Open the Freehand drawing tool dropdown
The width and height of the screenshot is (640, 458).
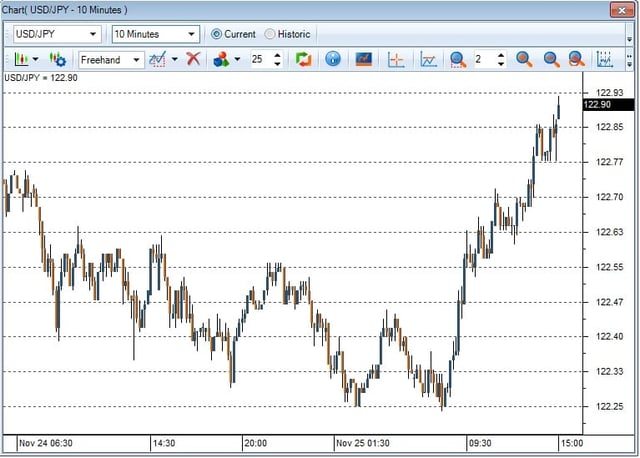[111, 60]
